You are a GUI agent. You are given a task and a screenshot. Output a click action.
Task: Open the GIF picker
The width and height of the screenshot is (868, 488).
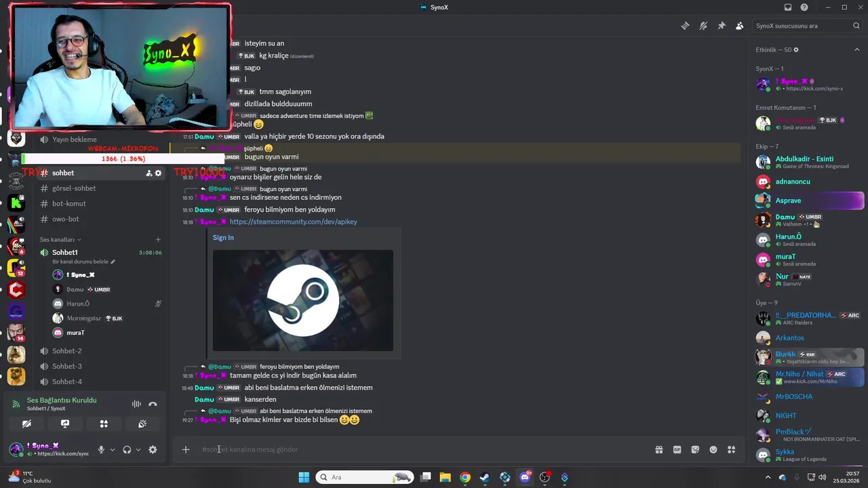(x=677, y=449)
